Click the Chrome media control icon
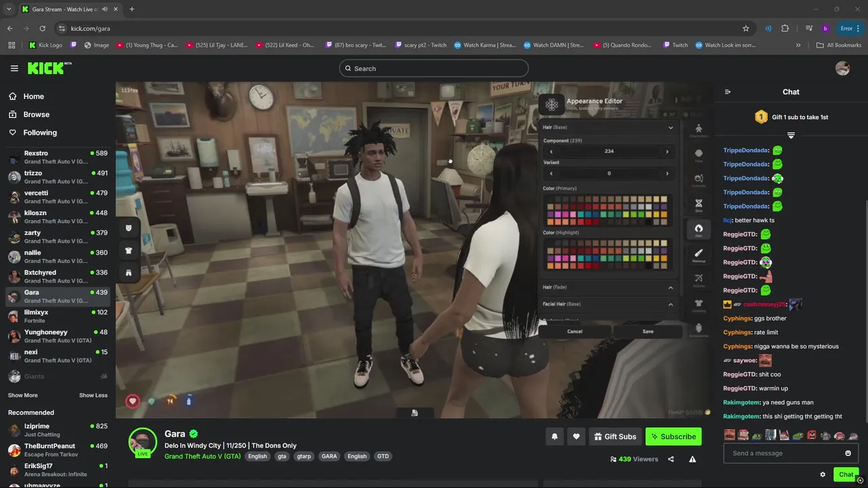 click(810, 28)
